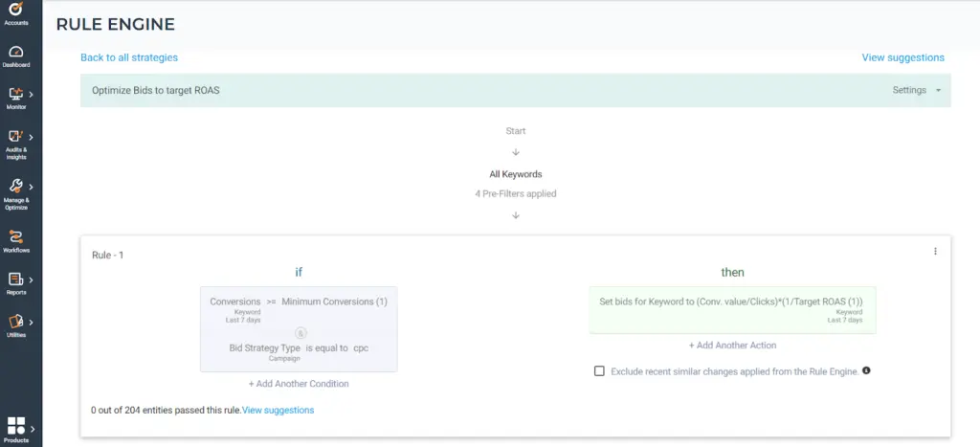The width and height of the screenshot is (980, 447).
Task: Go Back to all strategies
Action: [129, 57]
